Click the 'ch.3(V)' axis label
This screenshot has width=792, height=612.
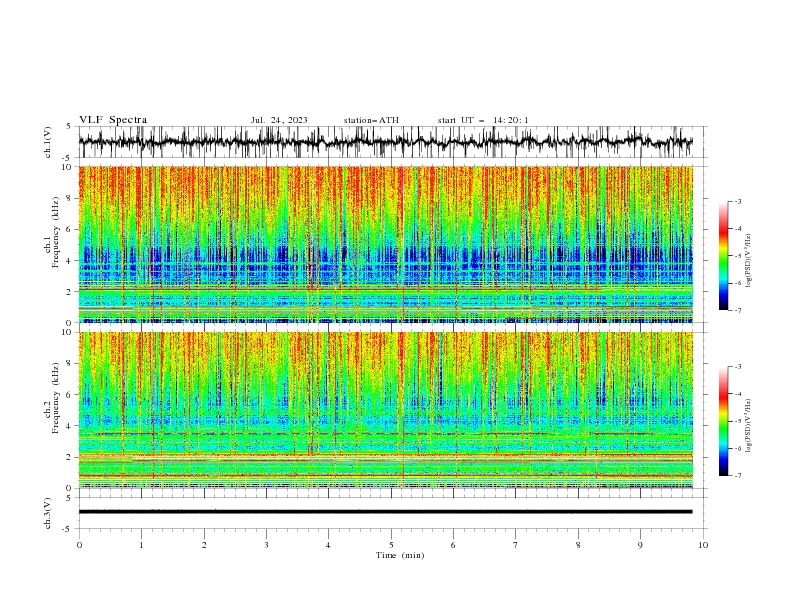(x=48, y=513)
